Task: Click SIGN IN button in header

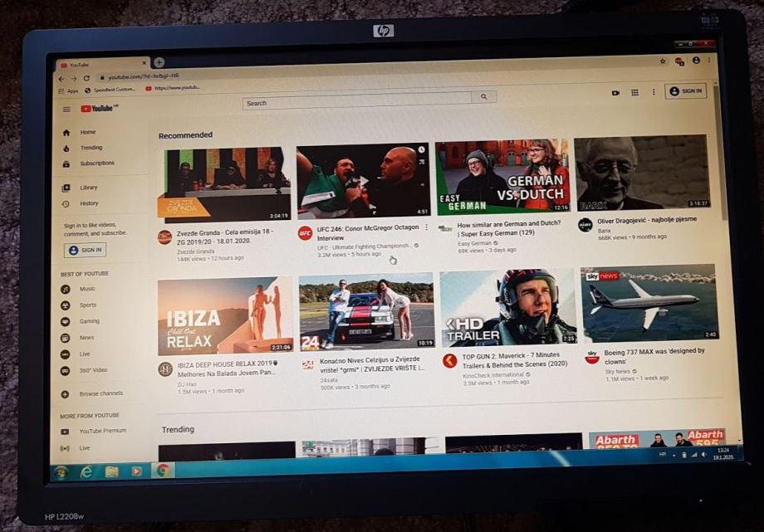Action: click(686, 91)
